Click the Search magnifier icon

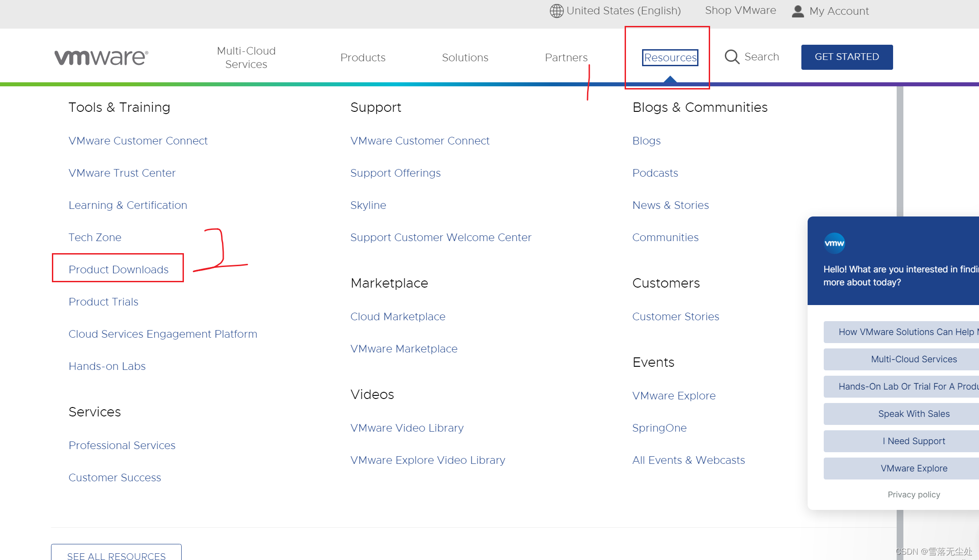click(x=732, y=57)
